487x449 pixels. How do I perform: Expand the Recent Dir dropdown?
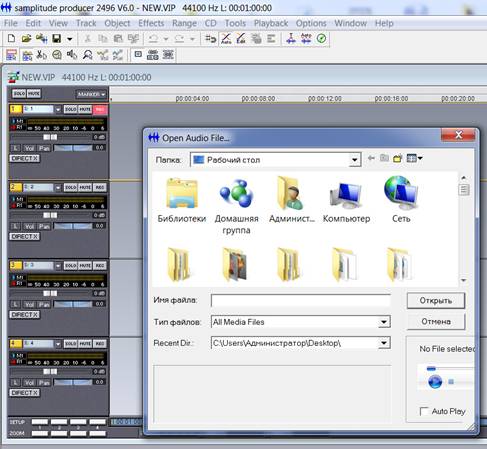pos(384,343)
